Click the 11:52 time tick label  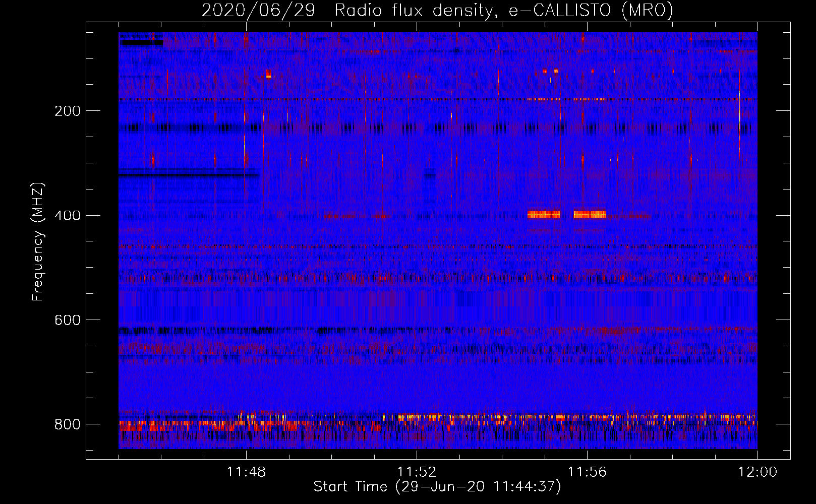click(417, 472)
